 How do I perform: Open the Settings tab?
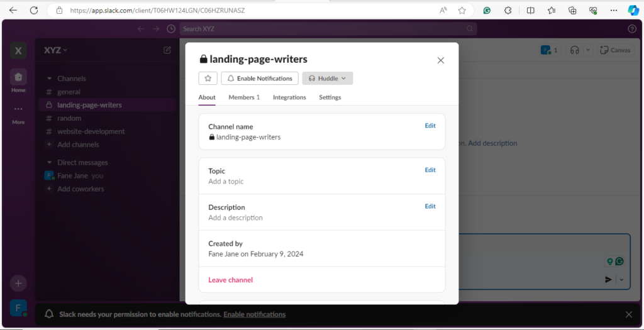click(330, 97)
